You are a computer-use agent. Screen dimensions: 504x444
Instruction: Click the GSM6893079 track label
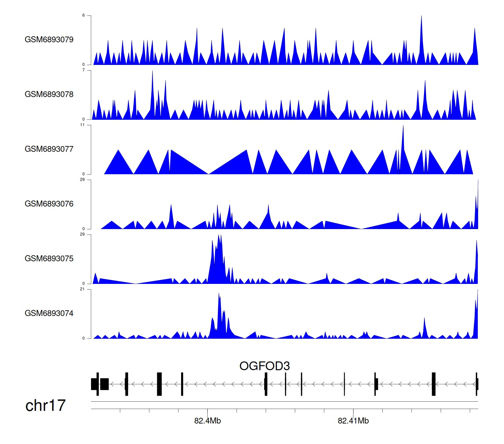click(49, 40)
